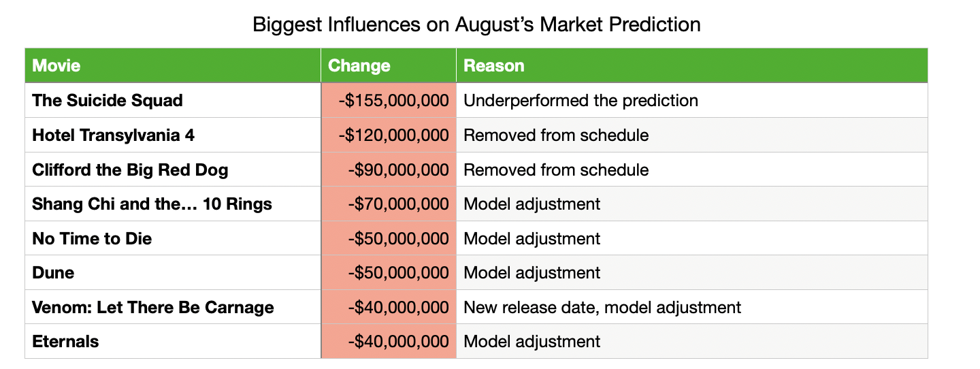Select The Suicide Squad movie cell

[x=108, y=101]
